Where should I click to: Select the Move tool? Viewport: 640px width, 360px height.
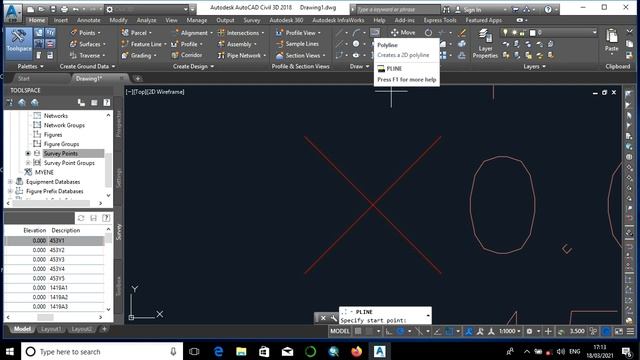point(403,33)
